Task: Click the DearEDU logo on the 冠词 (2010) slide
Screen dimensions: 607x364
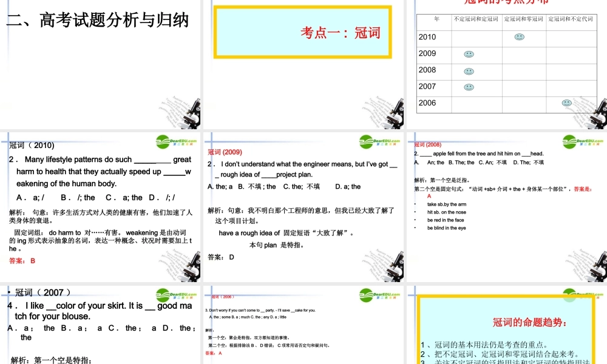Action: tap(176, 142)
